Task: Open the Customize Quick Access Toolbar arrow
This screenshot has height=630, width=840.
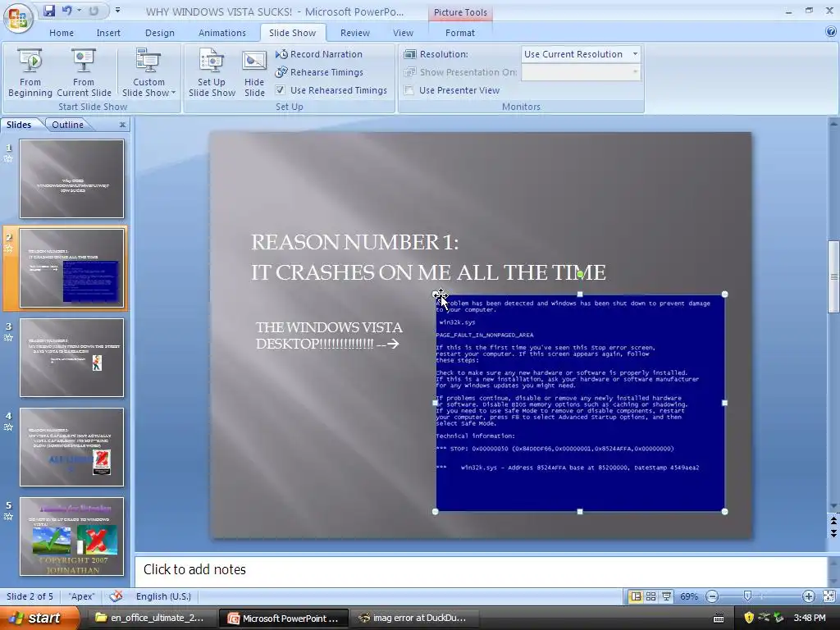Action: 117,10
